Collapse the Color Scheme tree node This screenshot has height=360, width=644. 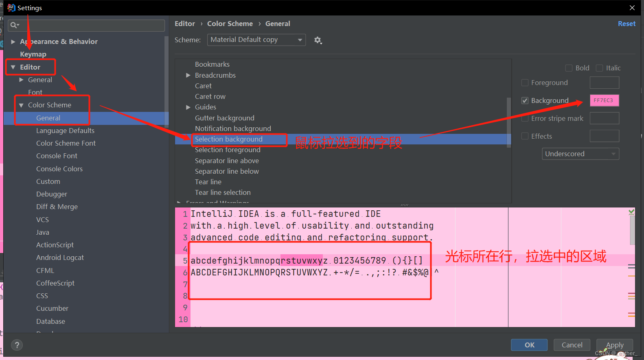21,105
